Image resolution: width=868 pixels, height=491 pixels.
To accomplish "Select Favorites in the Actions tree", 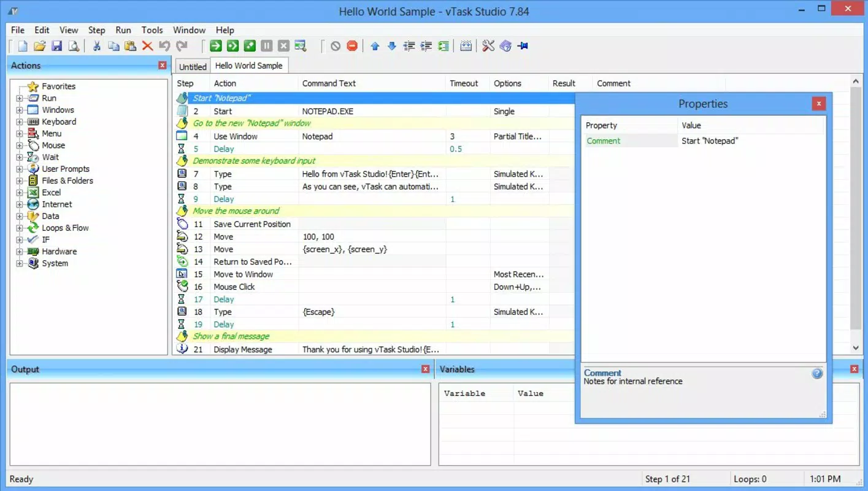I will click(58, 87).
